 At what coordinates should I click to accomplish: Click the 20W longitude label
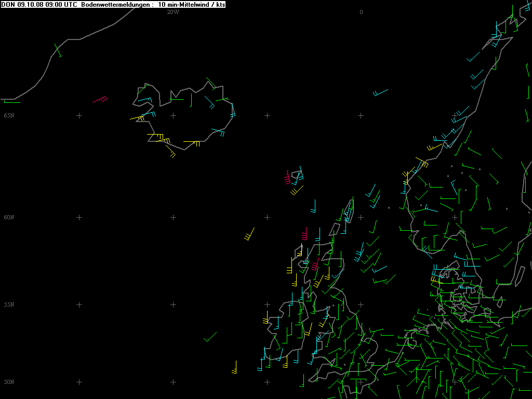[x=173, y=12]
